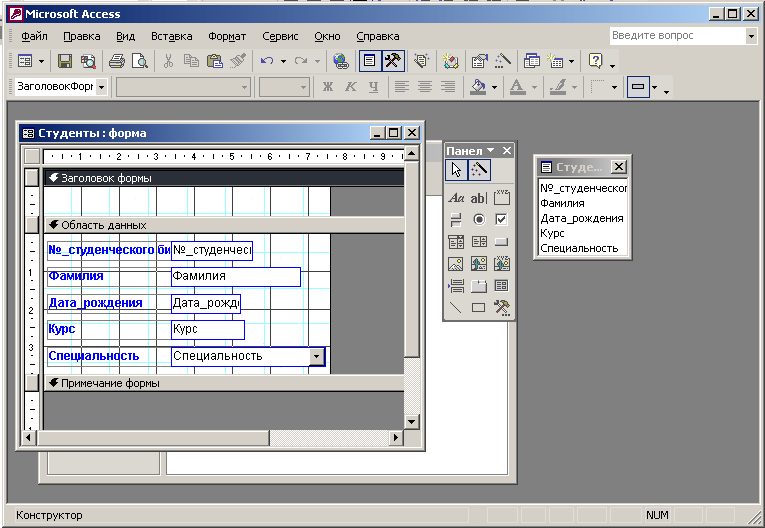Click the Insert Hyperlink globe icon
Viewport: 765px width, 528px height.
point(341,61)
